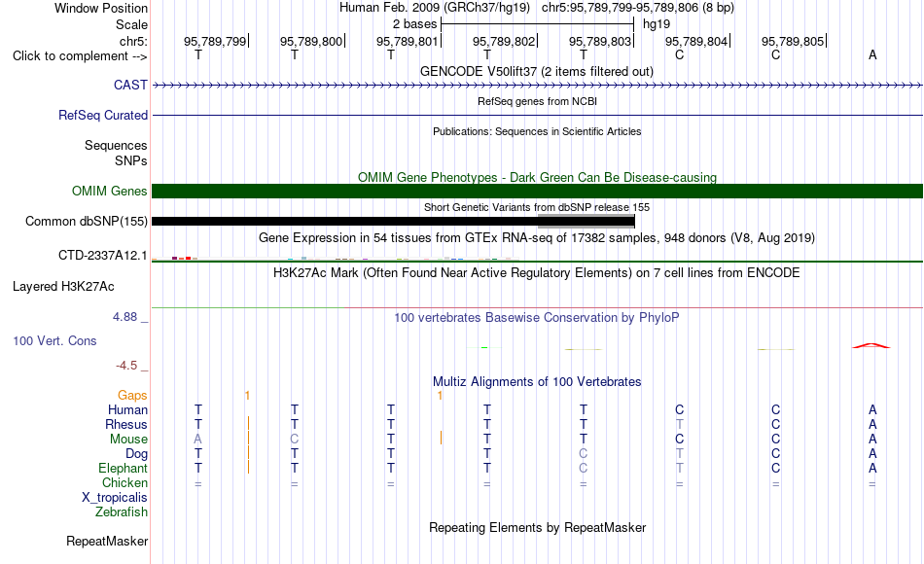This screenshot has width=924, height=564.
Task: Click the '2 bases' scale bar label
Action: click(x=415, y=24)
